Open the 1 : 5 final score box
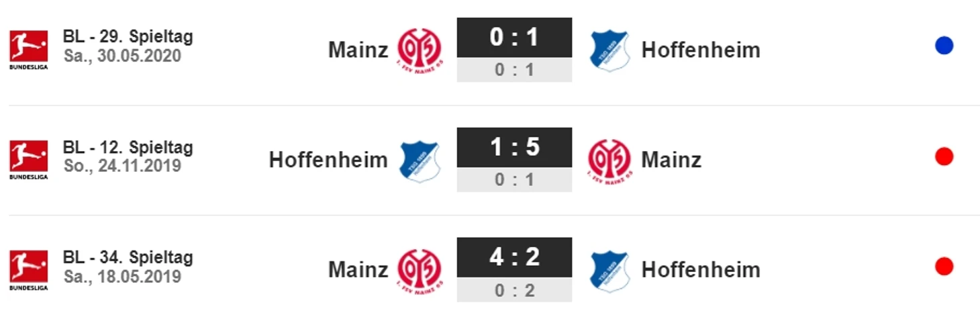 pyautogui.click(x=514, y=147)
